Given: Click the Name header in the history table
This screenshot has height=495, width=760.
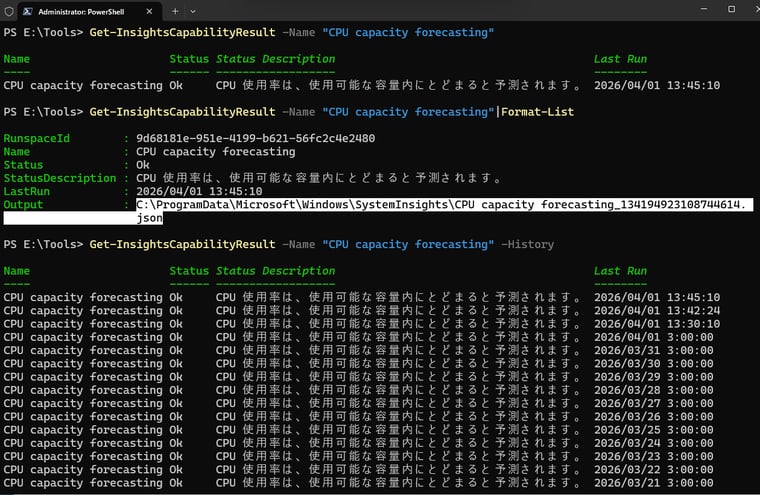Looking at the screenshot, I should coord(16,271).
